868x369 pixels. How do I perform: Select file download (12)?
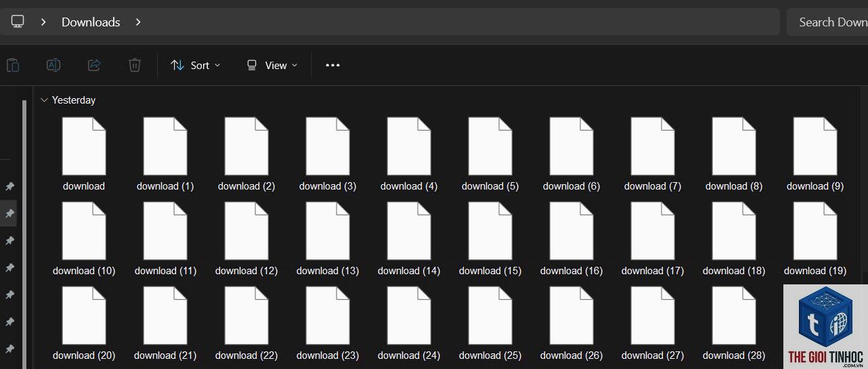click(x=246, y=239)
